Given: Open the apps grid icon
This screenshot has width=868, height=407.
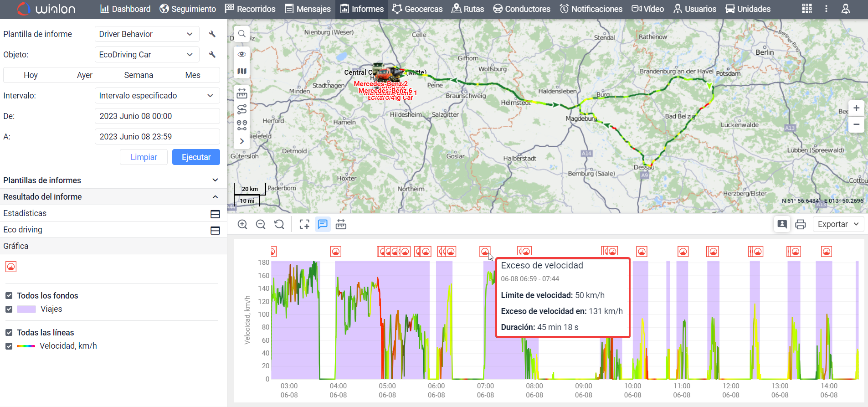Looking at the screenshot, I should [x=806, y=9].
